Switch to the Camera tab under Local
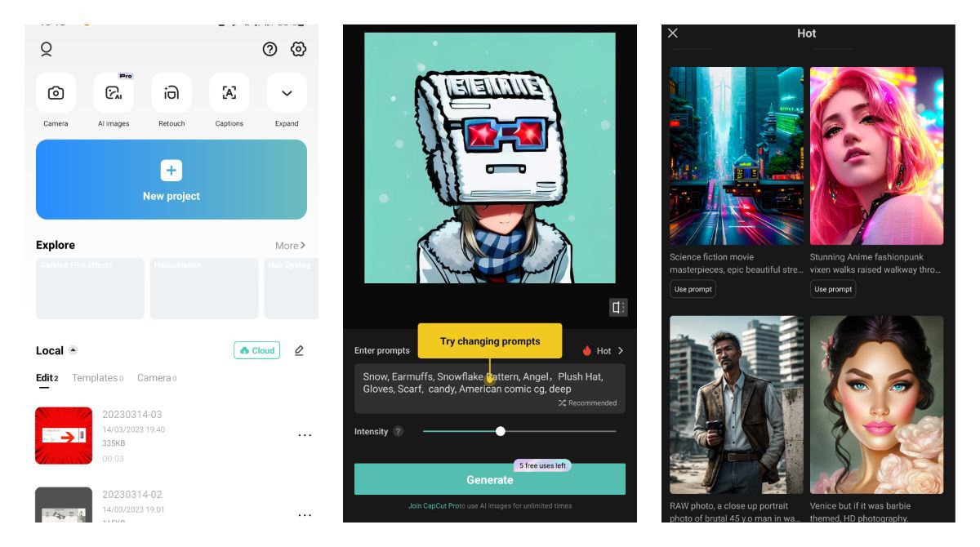 pyautogui.click(x=157, y=378)
